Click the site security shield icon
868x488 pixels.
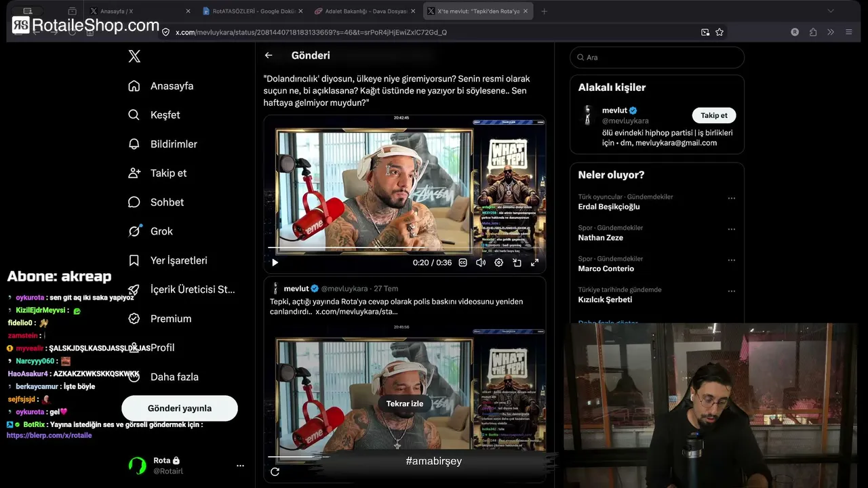(x=165, y=32)
